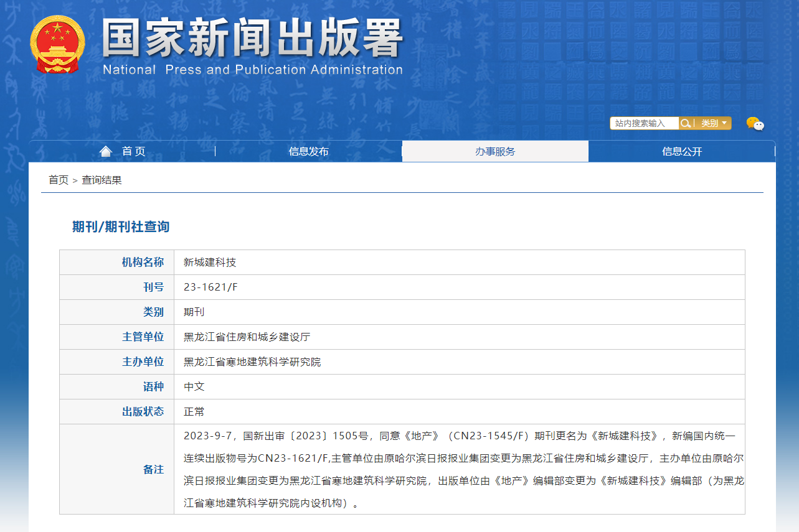
Task: Click 首页 in the breadcrumb trail
Action: point(59,180)
